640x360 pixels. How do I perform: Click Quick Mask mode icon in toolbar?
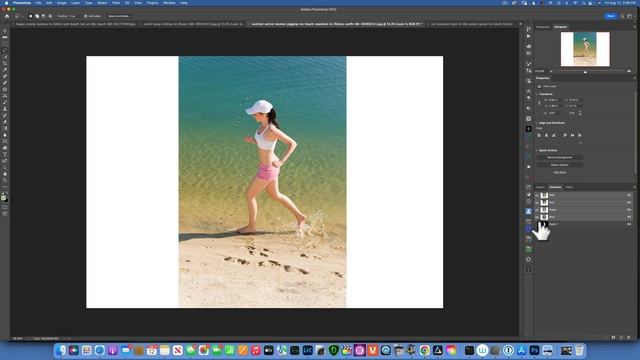tap(5, 207)
